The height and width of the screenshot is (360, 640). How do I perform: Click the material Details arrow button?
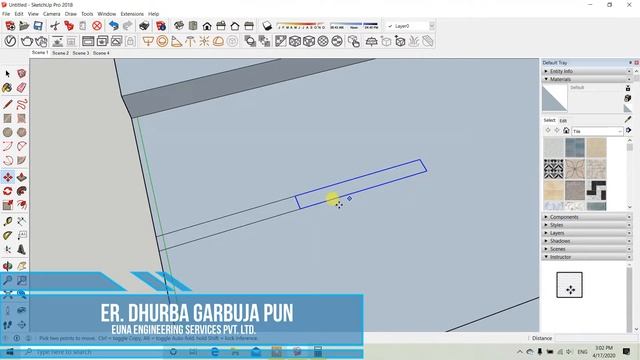628,130
